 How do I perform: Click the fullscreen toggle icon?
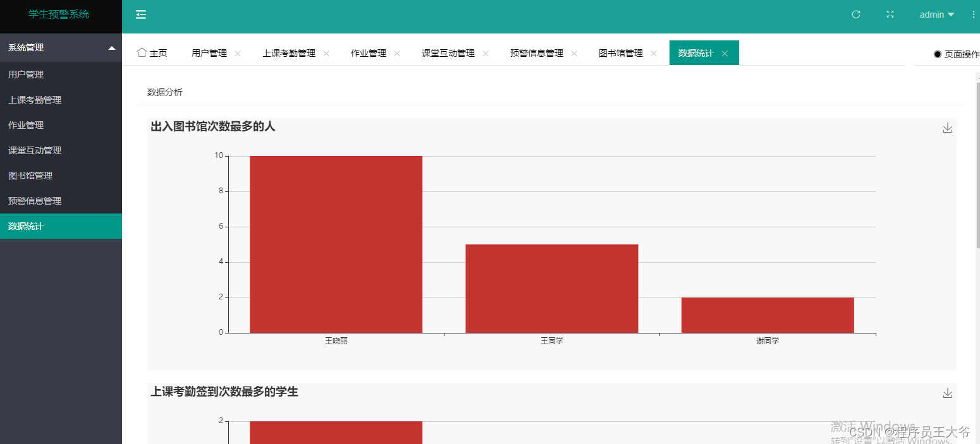(x=890, y=14)
